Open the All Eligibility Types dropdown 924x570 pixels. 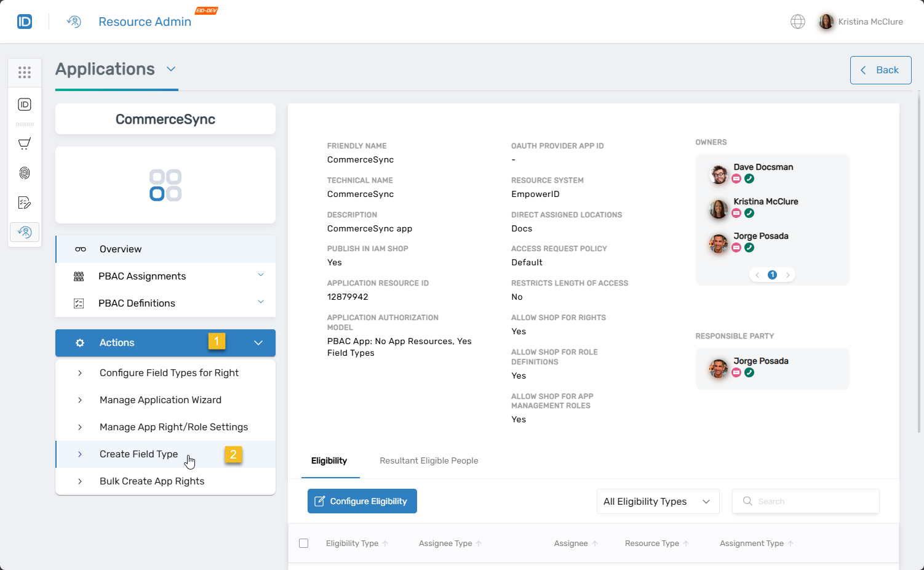(x=658, y=501)
